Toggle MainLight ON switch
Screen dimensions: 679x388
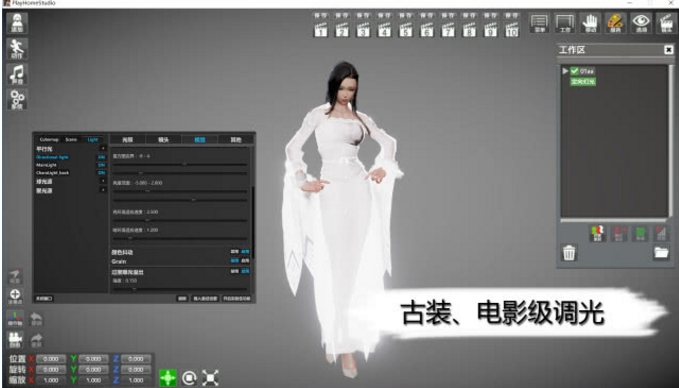(102, 165)
